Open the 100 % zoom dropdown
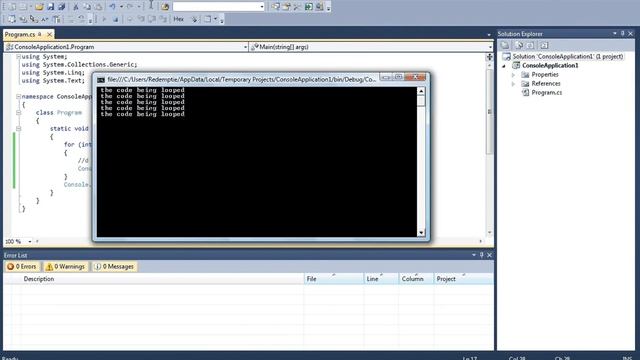 click(x=29, y=242)
